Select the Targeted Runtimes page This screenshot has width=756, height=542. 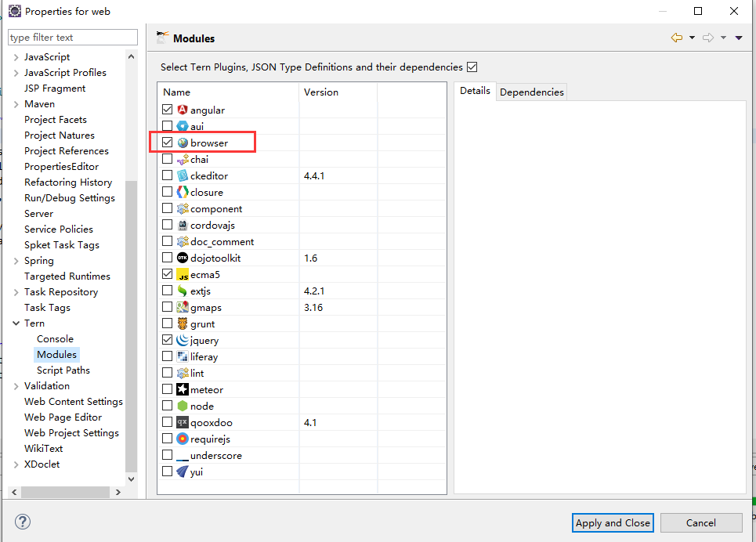pyautogui.click(x=67, y=276)
